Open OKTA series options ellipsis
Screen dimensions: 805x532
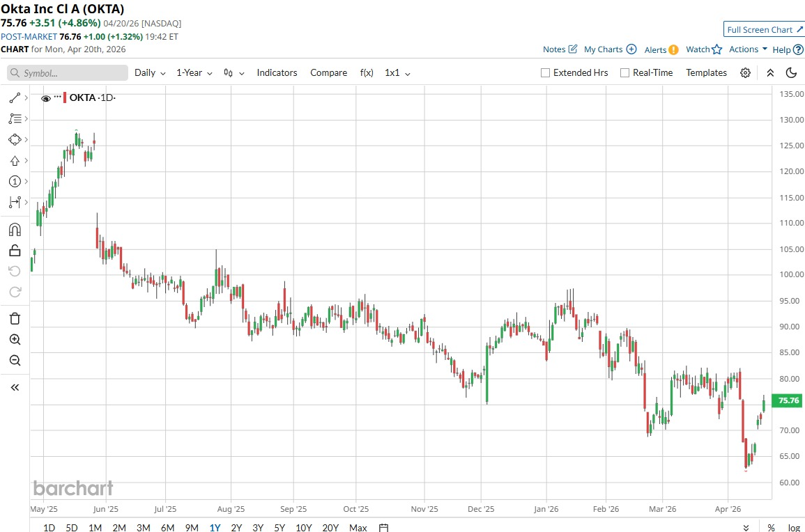(57, 97)
